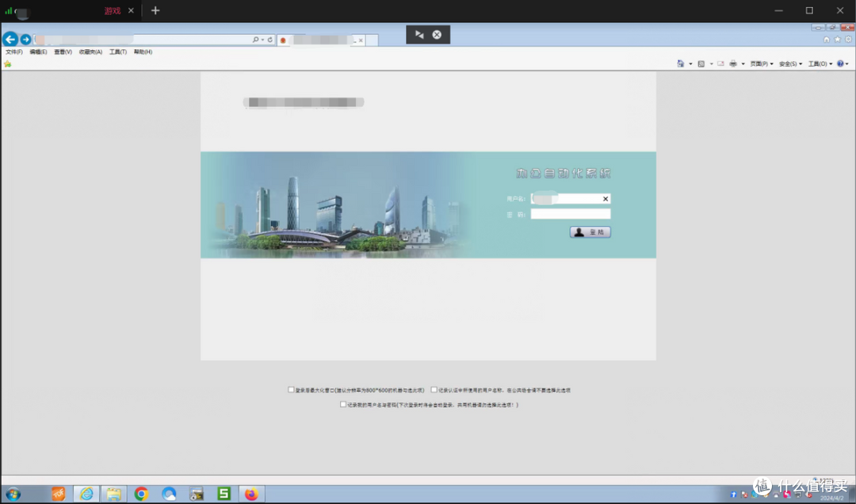Open the 页面(P) dropdown
Viewport: 856px width, 504px height.
point(762,64)
